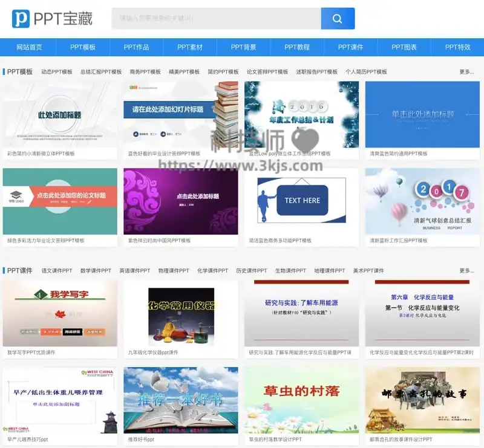Open the 早产/低出生体重儿喂养管理 thumbnail
484x448 pixels.
coord(60,400)
